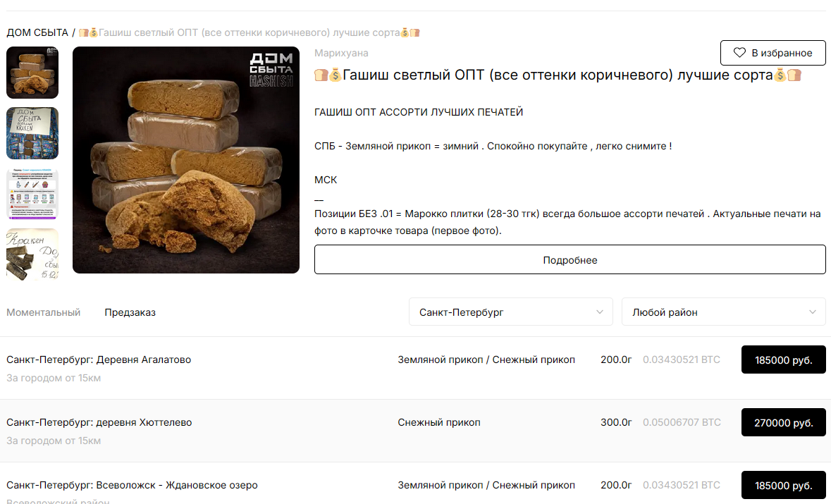The image size is (831, 504).
Task: Click the heart icon to add to favorites
Action: [x=739, y=53]
